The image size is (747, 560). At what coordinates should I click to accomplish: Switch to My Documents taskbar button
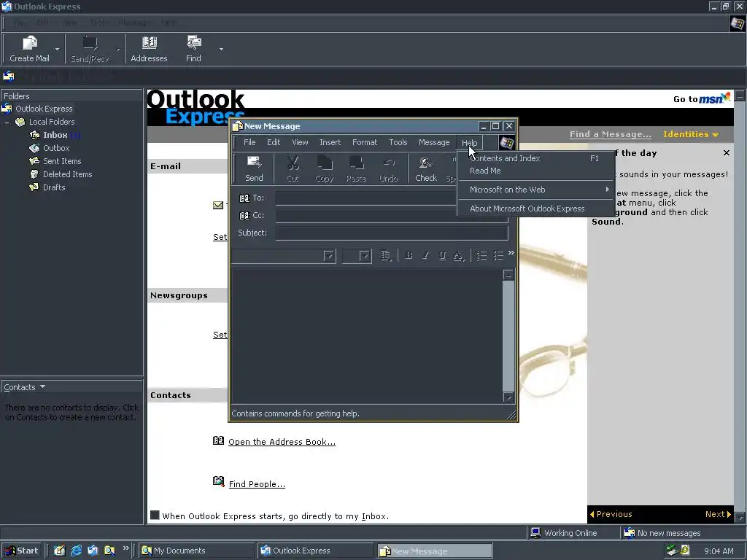pos(197,551)
